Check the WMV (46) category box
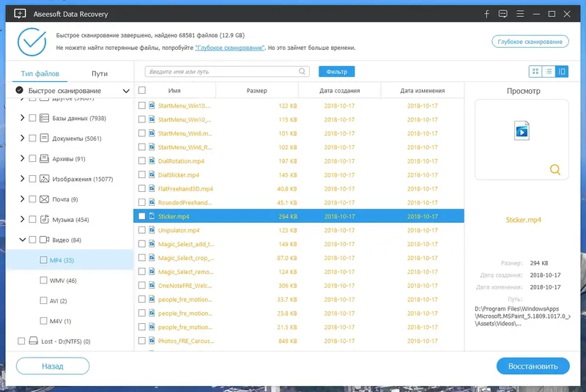 tap(43, 281)
